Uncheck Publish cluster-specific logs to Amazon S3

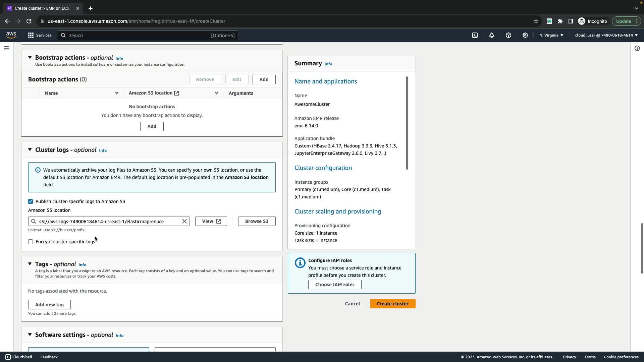pyautogui.click(x=31, y=201)
